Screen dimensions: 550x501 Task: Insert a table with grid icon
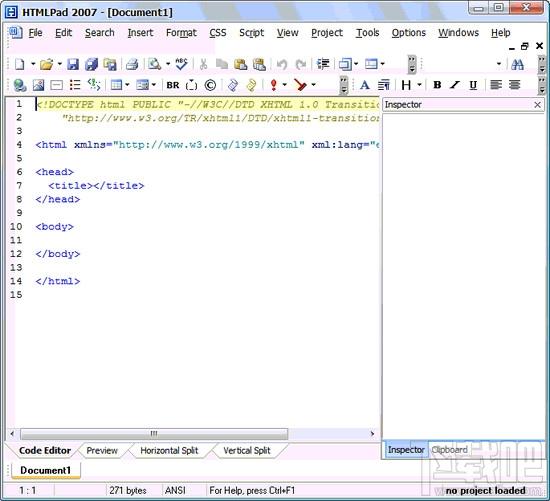[x=116, y=85]
